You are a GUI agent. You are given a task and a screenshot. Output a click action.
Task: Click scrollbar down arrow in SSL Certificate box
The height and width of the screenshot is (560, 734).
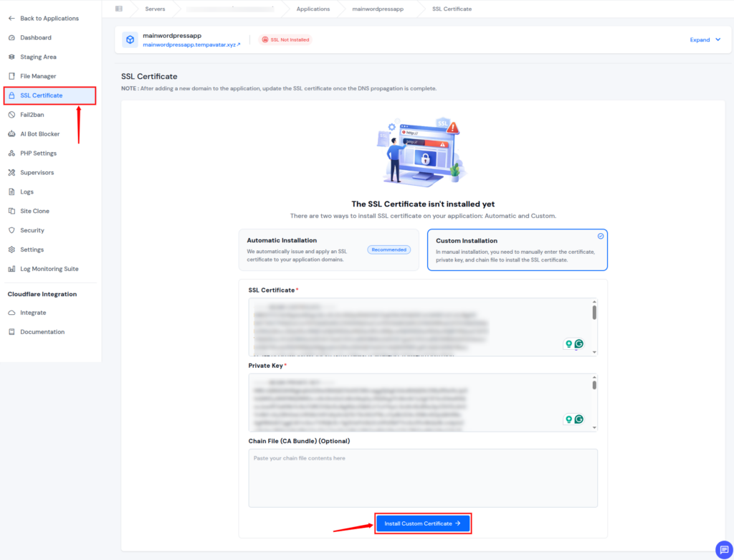click(594, 352)
